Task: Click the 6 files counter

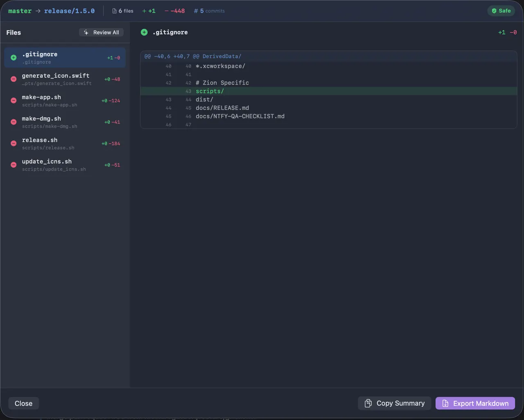Action: [123, 11]
